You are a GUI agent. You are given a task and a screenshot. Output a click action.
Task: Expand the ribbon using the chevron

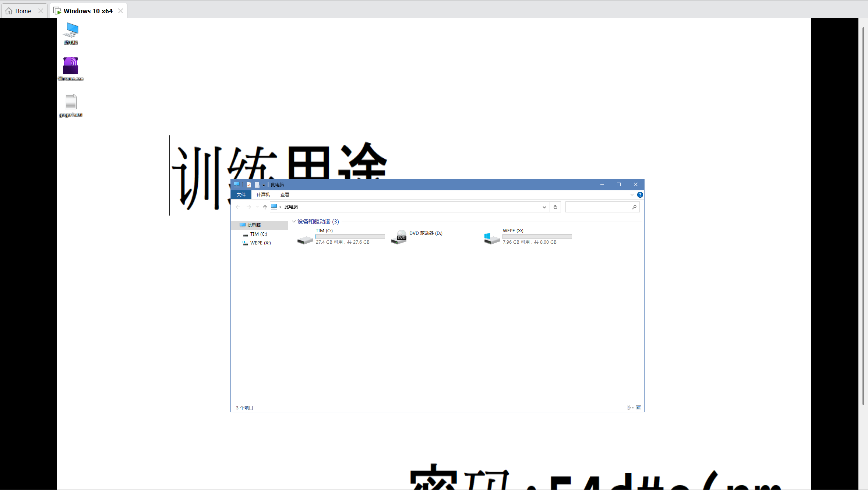(632, 195)
